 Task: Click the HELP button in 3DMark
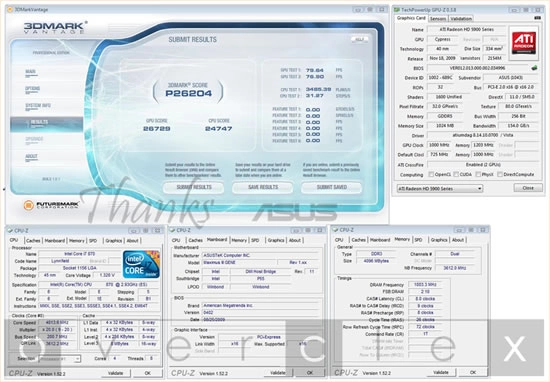(359, 39)
